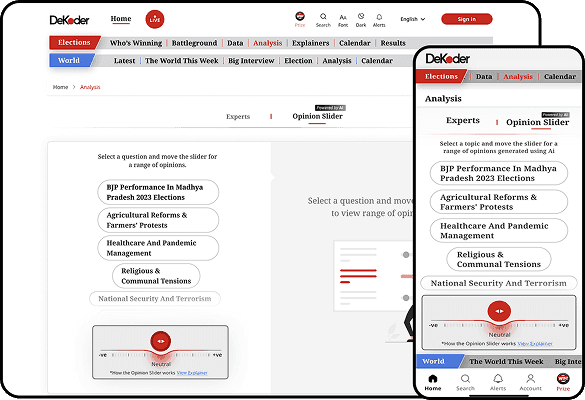Open the View Explainer link on desktop
Screen dimensions: 585x400
point(192,373)
